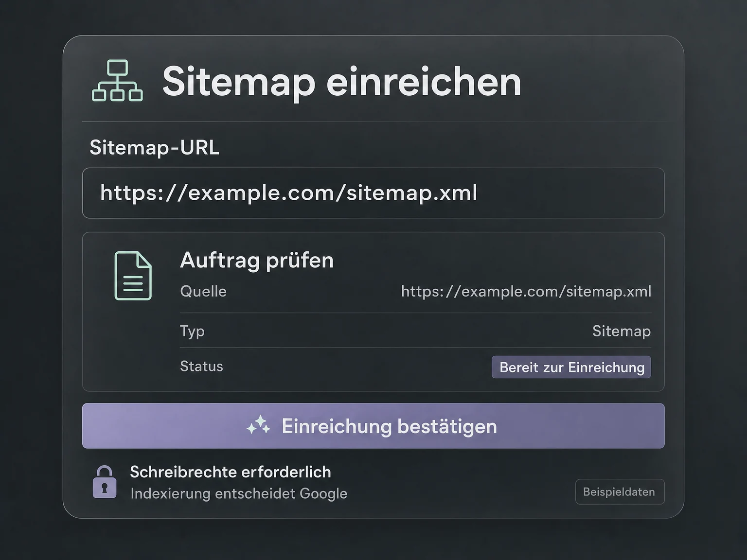Click the sitemap hierarchy icon in header
Screen dimensions: 747x560
[x=117, y=81]
